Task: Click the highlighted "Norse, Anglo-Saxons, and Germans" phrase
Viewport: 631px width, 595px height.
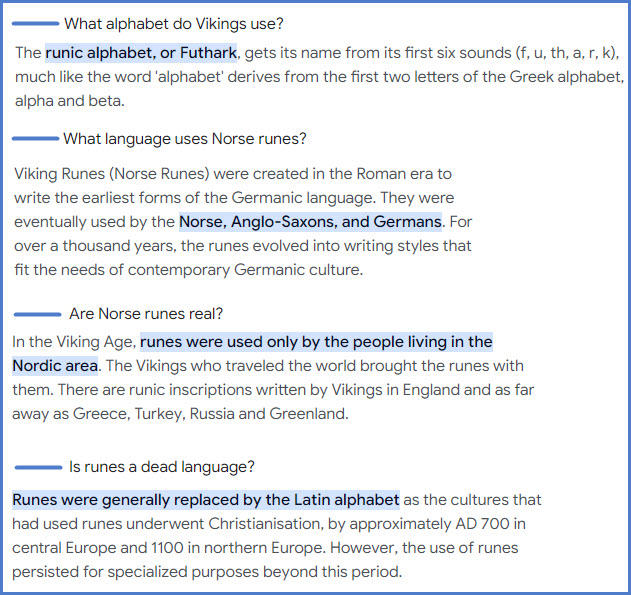Action: 310,221
